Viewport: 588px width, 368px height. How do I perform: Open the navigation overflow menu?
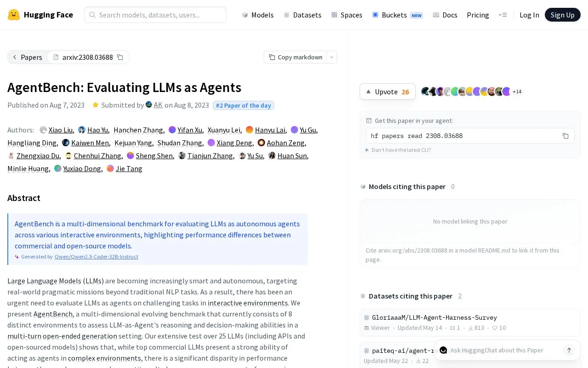tap(503, 15)
